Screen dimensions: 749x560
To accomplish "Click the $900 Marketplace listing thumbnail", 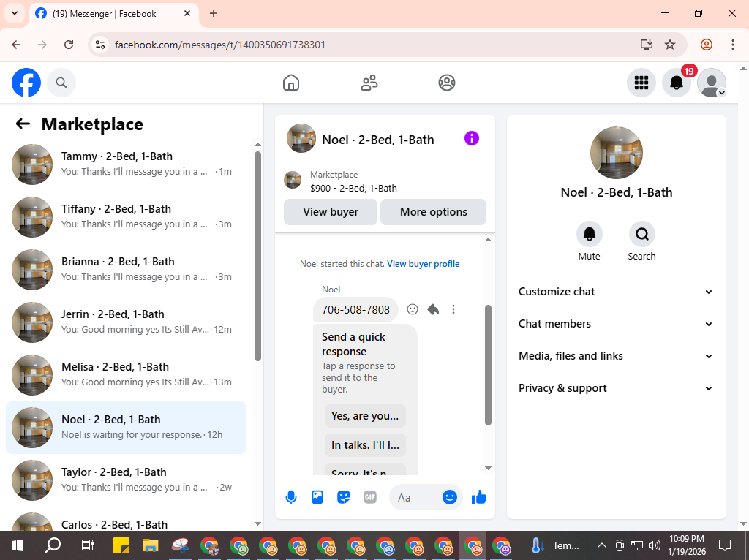I will (293, 181).
